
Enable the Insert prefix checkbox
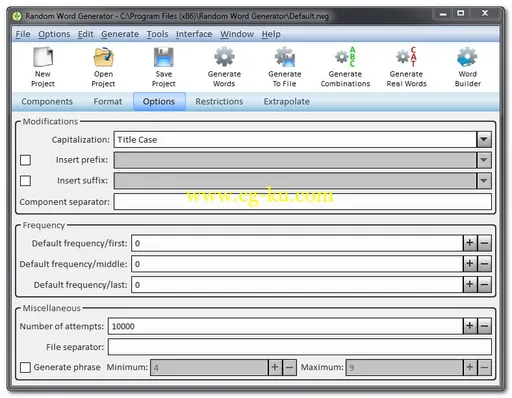[x=26, y=160]
